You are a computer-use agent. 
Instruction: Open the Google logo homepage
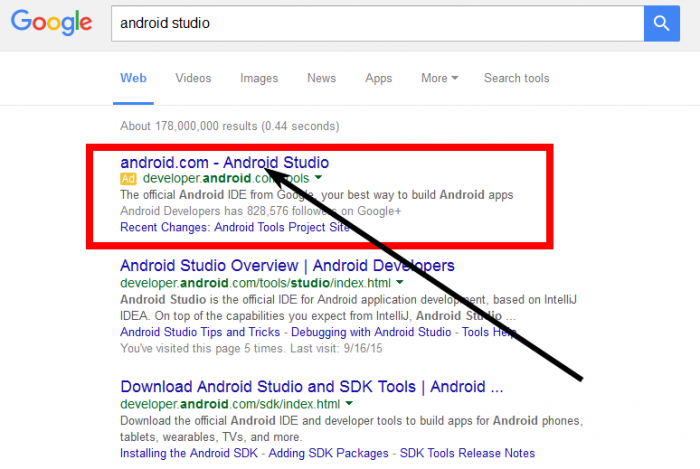click(51, 22)
